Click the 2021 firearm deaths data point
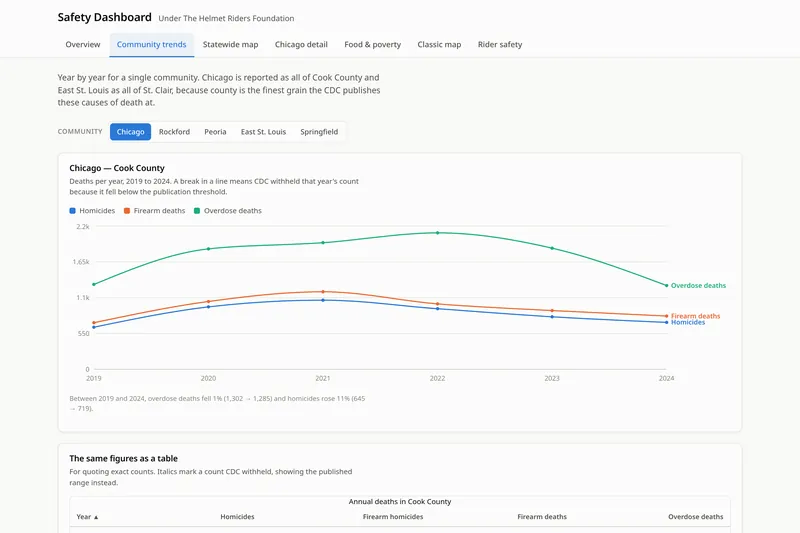 (x=323, y=292)
